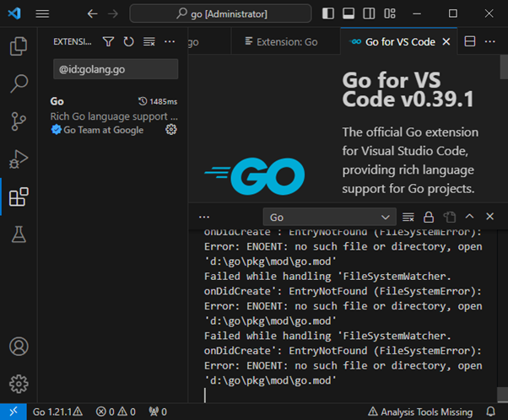The height and width of the screenshot is (420, 508).
Task: Open the Manage gear in activity bar
Action: coord(19,384)
